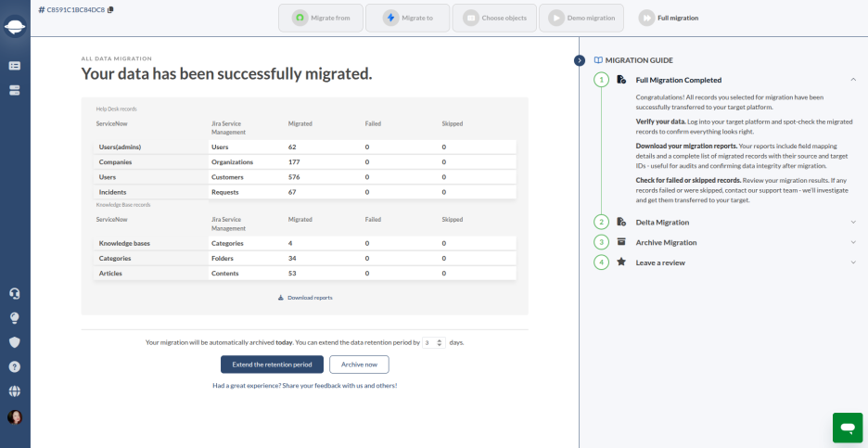Open the green chat widget
This screenshot has width=868, height=448.
848,428
